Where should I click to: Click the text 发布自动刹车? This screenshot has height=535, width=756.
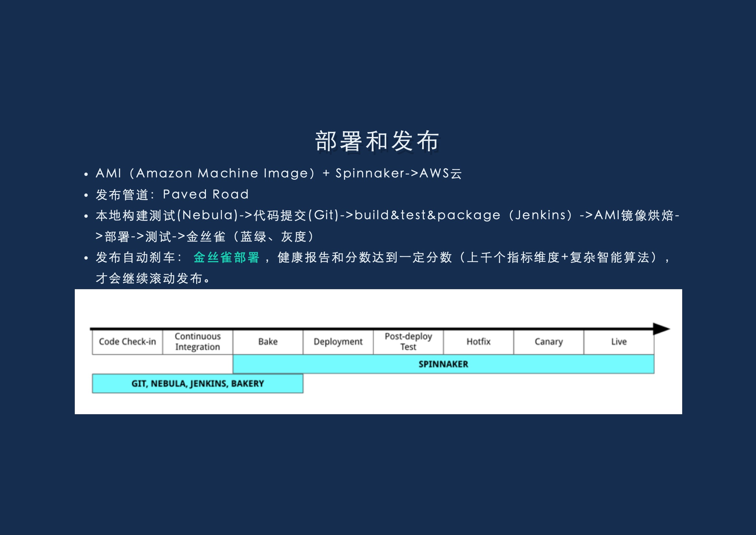[135, 257]
